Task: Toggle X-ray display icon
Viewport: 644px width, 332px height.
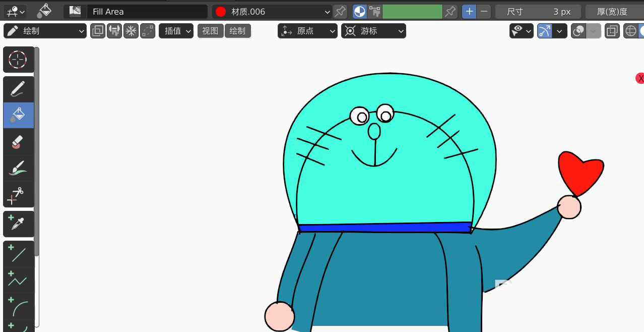Action: [612, 31]
